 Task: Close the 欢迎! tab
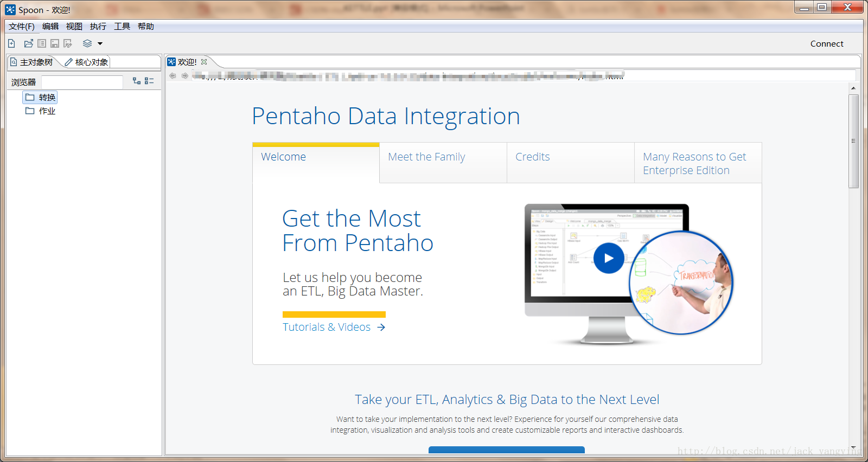(204, 62)
